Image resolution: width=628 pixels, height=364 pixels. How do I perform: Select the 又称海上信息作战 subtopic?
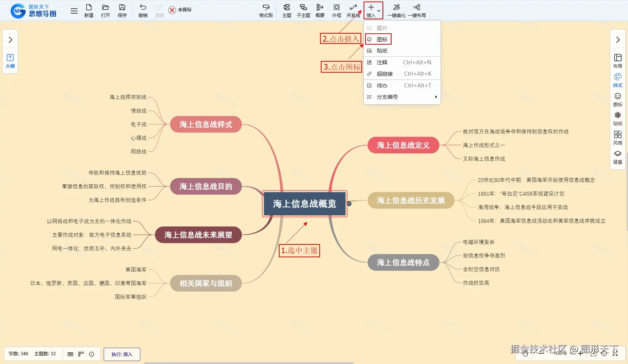click(x=484, y=159)
